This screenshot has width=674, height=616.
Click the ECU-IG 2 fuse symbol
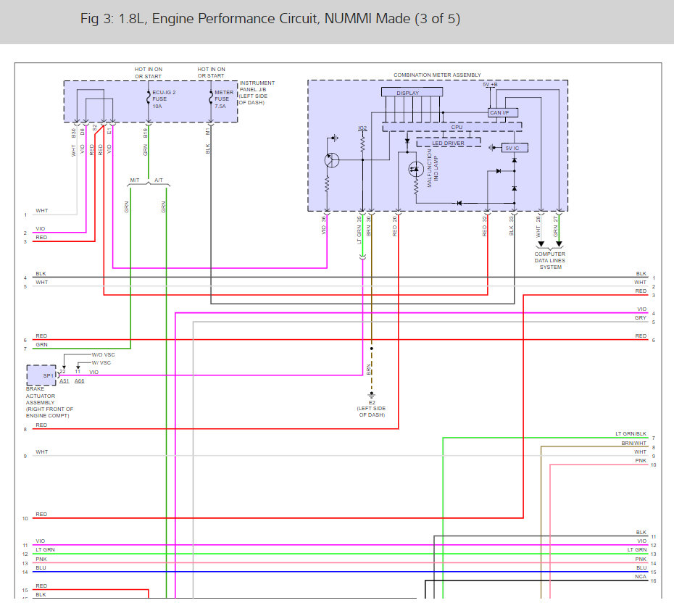pos(149,98)
